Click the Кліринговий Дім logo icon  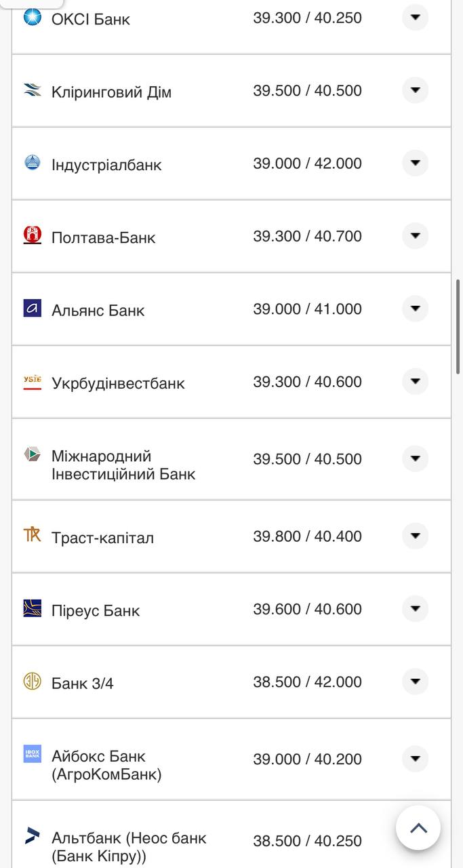coord(33,90)
